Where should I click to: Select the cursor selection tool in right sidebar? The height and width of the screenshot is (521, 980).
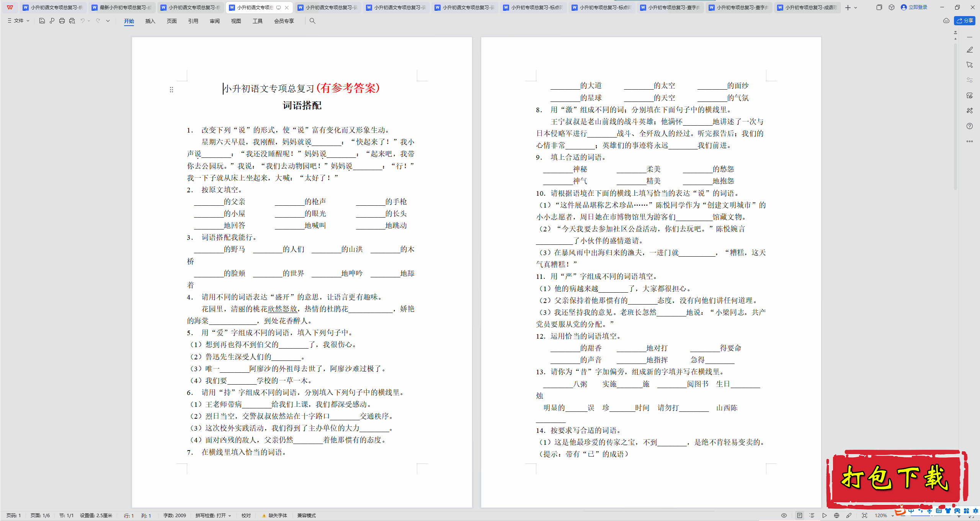(970, 65)
